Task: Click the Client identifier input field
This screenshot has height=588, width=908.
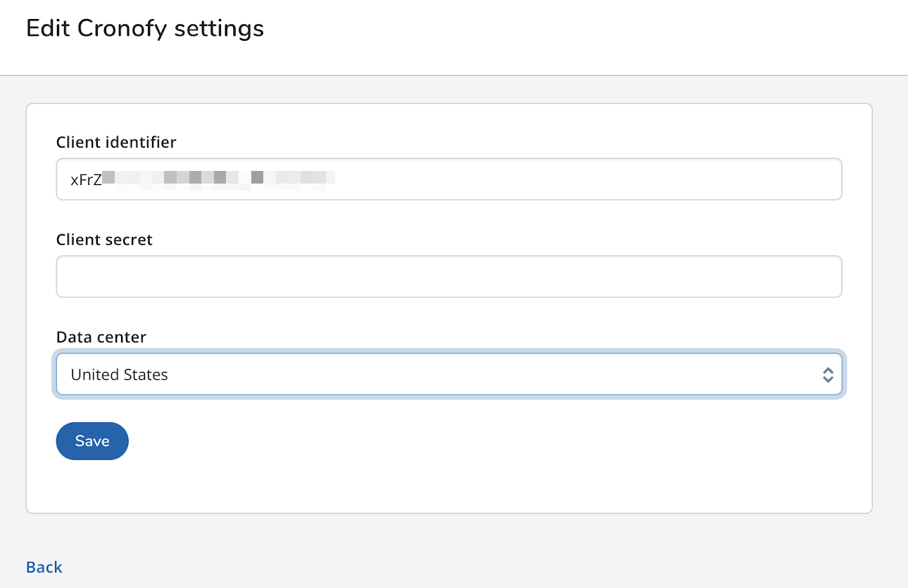Action: tap(449, 179)
